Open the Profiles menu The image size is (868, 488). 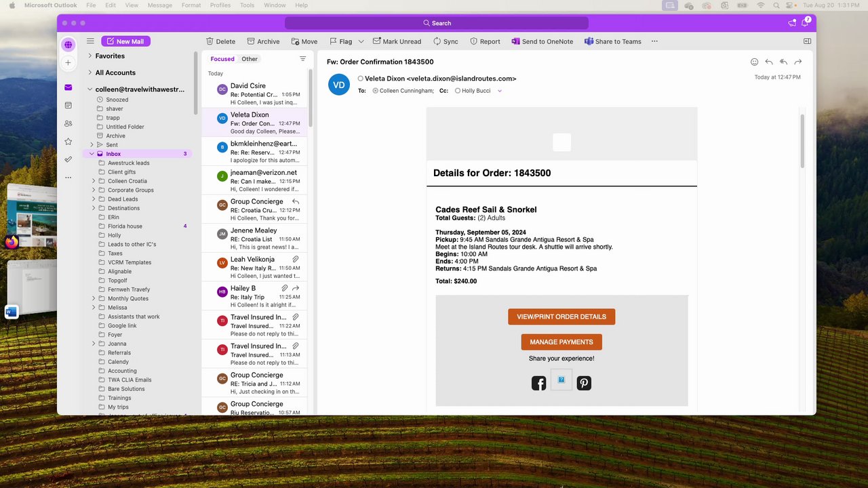pyautogui.click(x=220, y=5)
